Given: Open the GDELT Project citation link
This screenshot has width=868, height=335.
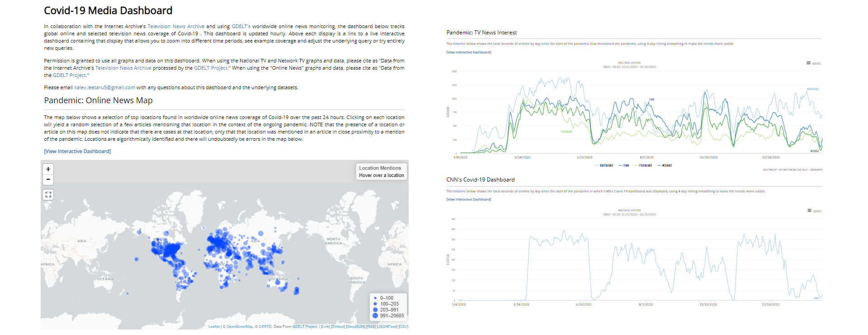Looking at the screenshot, I should (x=211, y=68).
